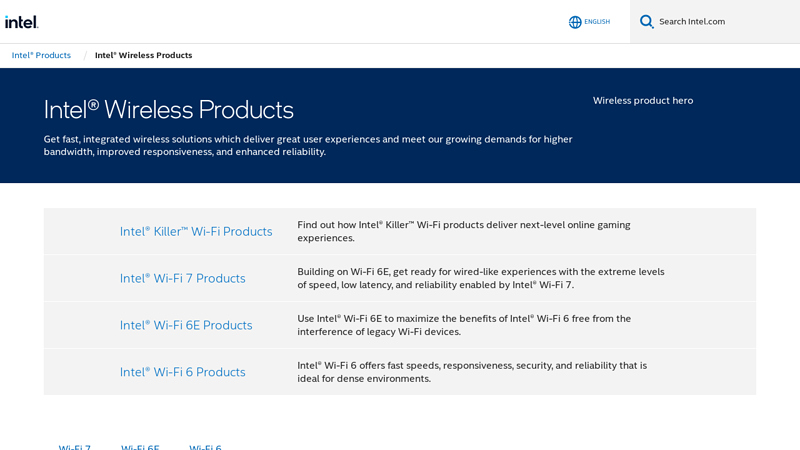Switch to the Wi-Fi 6E tab

pyautogui.click(x=140, y=447)
